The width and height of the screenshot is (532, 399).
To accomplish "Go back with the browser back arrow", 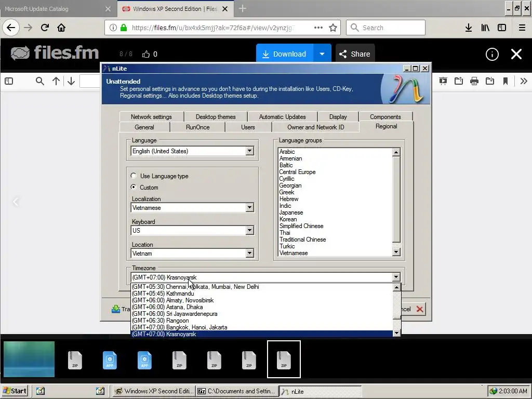I will pos(11,28).
